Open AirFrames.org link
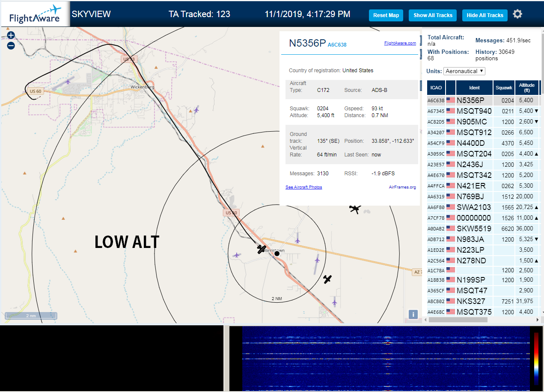This screenshot has width=544, height=392. tap(402, 187)
